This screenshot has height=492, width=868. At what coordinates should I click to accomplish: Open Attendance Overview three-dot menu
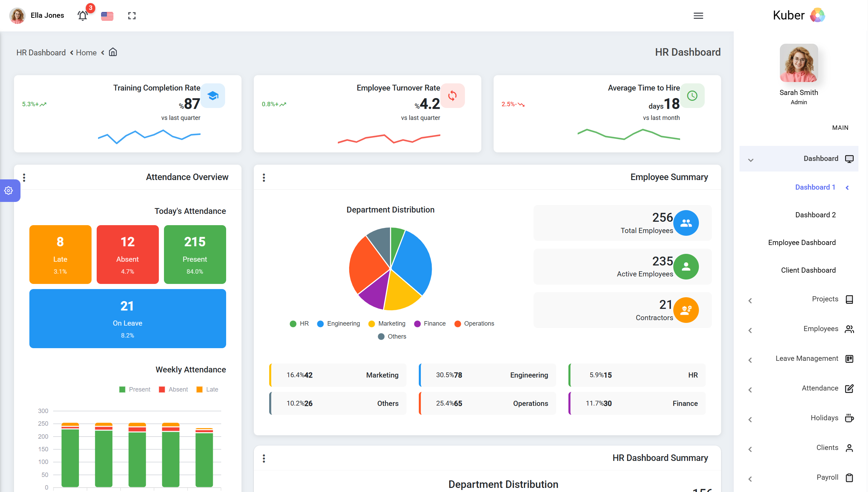24,177
